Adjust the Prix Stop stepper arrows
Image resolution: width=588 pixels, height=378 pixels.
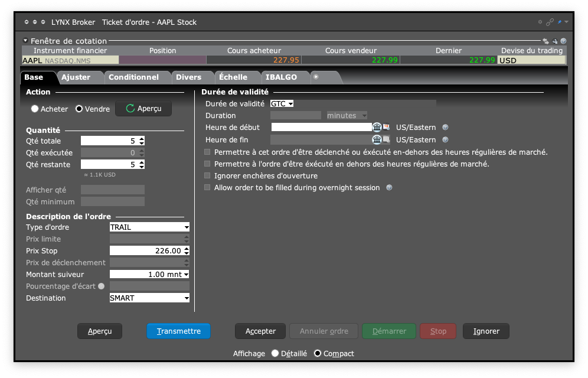[x=187, y=250]
